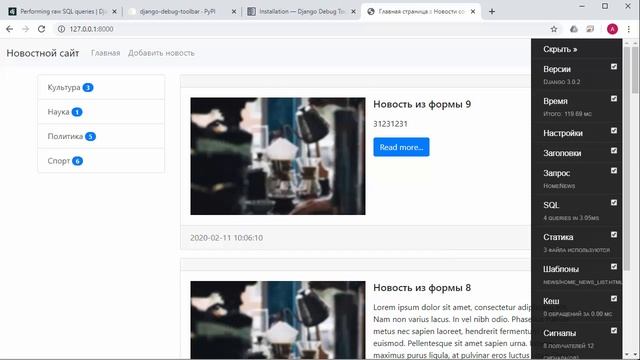The width and height of the screenshot is (640, 360).
Task: Toggle the Сигналы panel checkbox
Action: [x=614, y=331]
